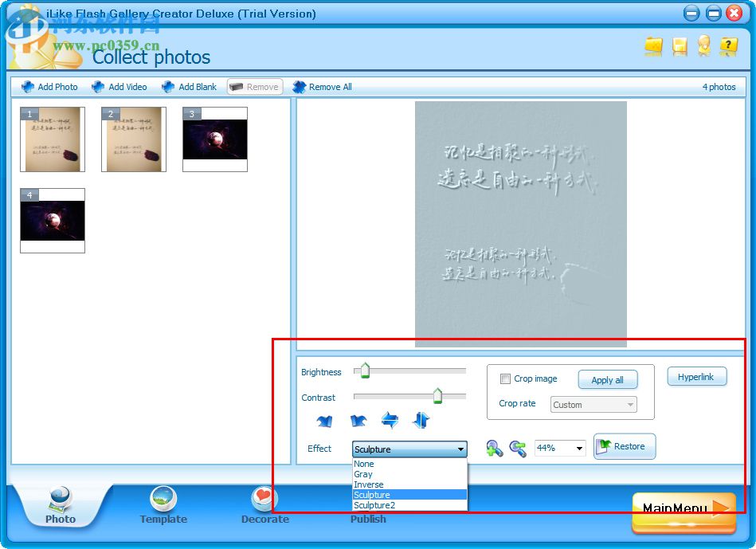756x549 pixels.
Task: Click the Apply all button
Action: [608, 379]
